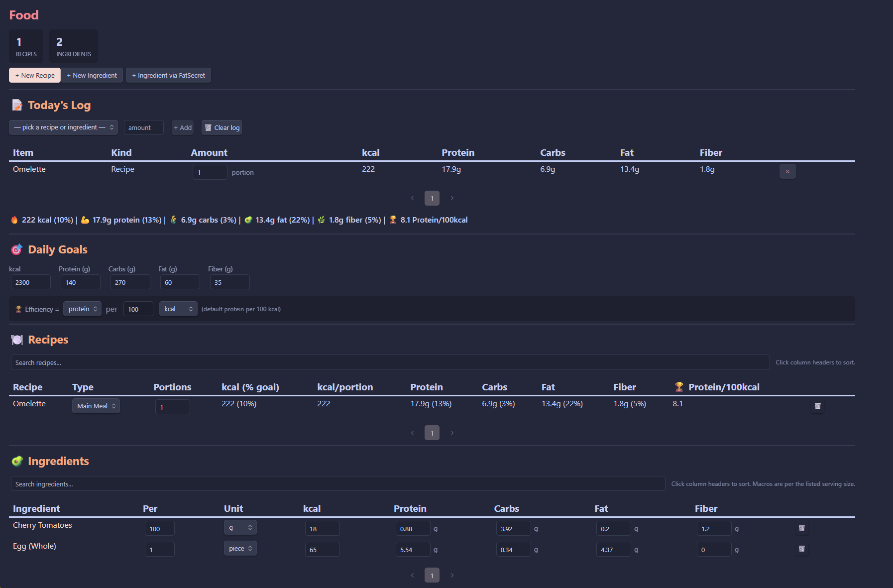Click Omelette name in Recipes table

point(29,403)
